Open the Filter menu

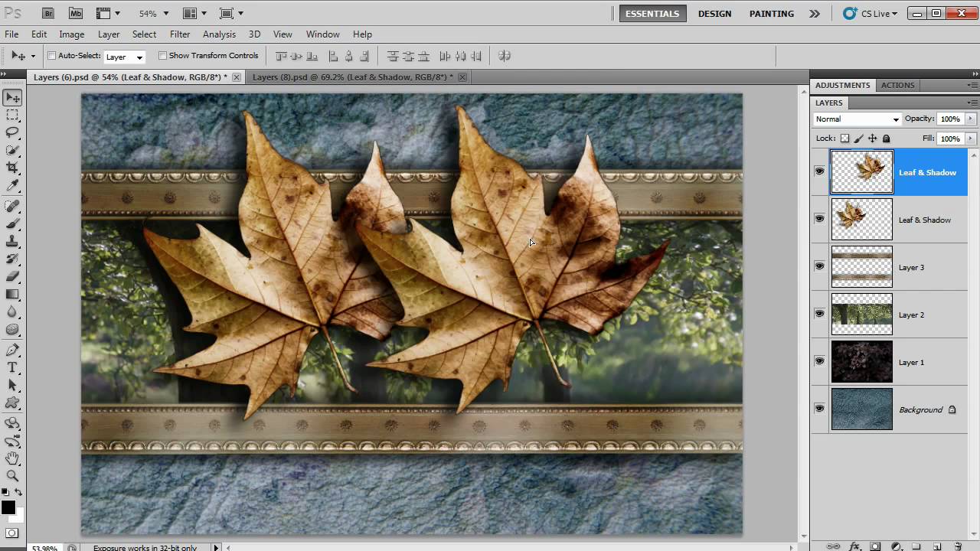pos(180,34)
